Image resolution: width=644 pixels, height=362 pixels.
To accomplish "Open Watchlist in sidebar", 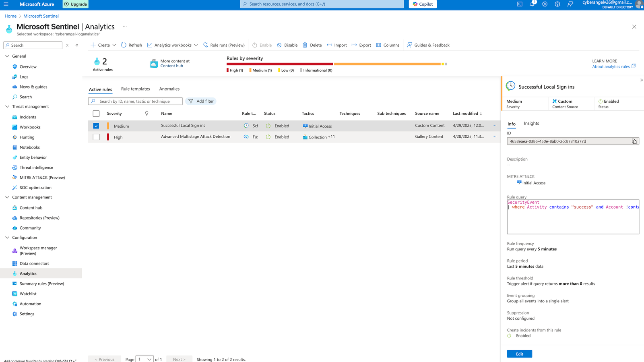I will tap(28, 294).
